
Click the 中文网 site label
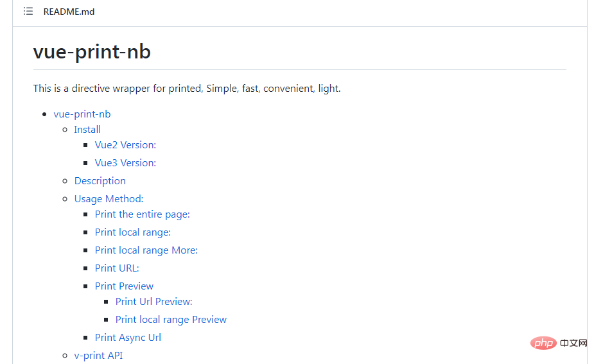click(573, 344)
